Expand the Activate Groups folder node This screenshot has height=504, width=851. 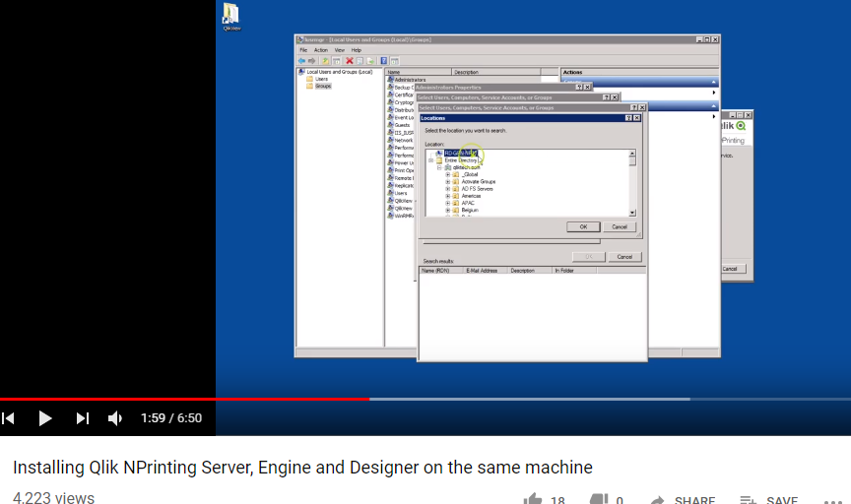[448, 182]
